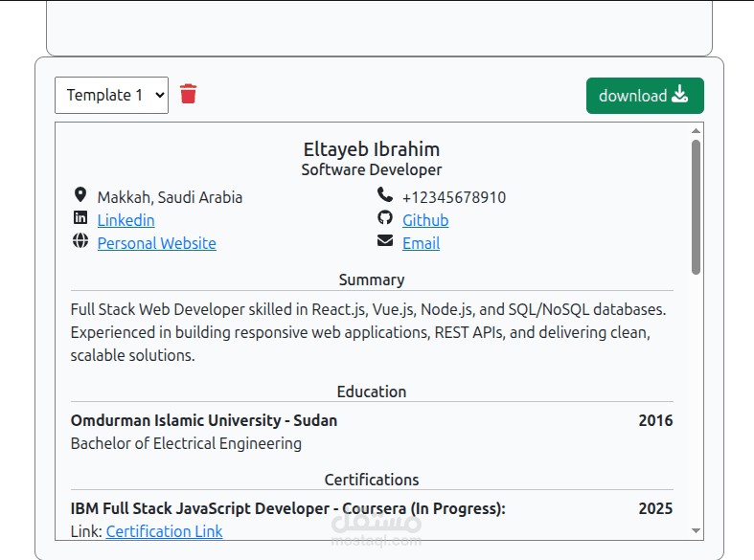The height and width of the screenshot is (560, 754).
Task: Click the scrollbar up arrow
Action: coord(696,130)
